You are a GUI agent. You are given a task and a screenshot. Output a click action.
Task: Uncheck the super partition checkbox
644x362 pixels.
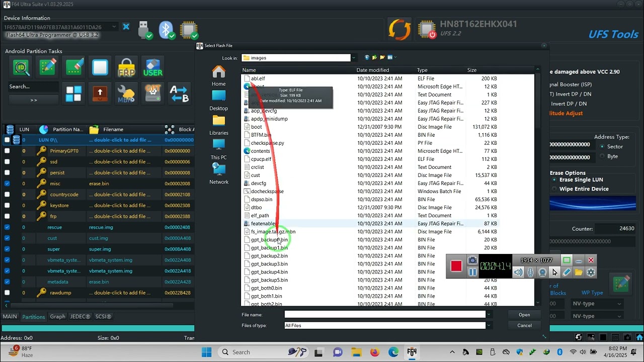point(7,249)
